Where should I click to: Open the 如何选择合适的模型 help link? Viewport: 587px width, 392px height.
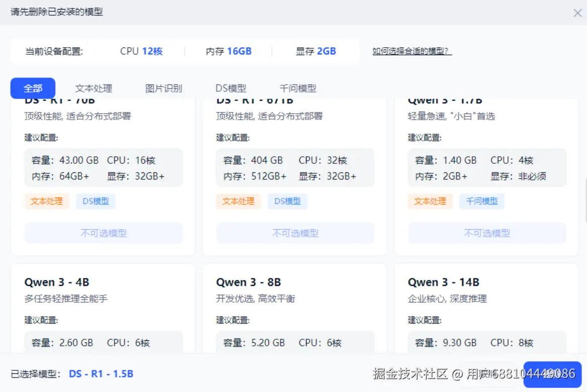pos(412,51)
